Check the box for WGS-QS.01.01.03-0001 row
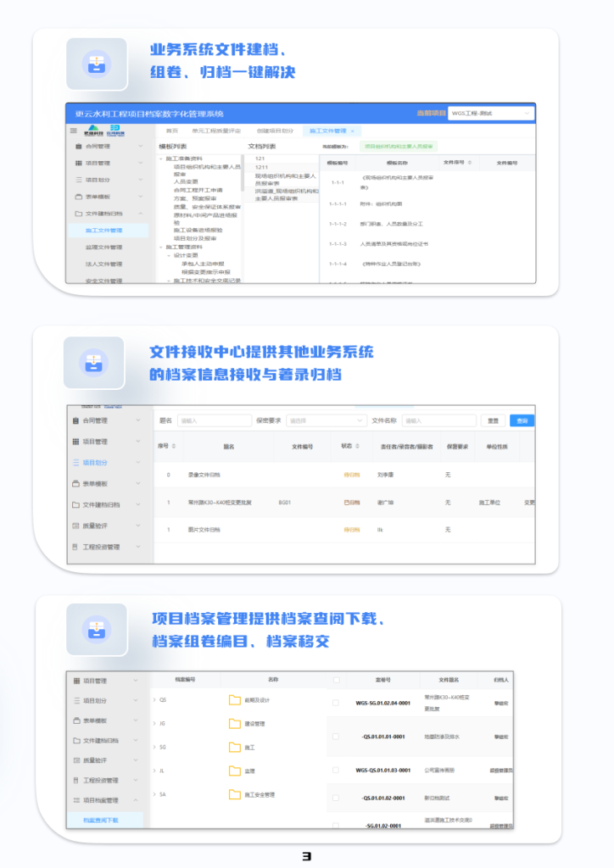 click(x=336, y=771)
